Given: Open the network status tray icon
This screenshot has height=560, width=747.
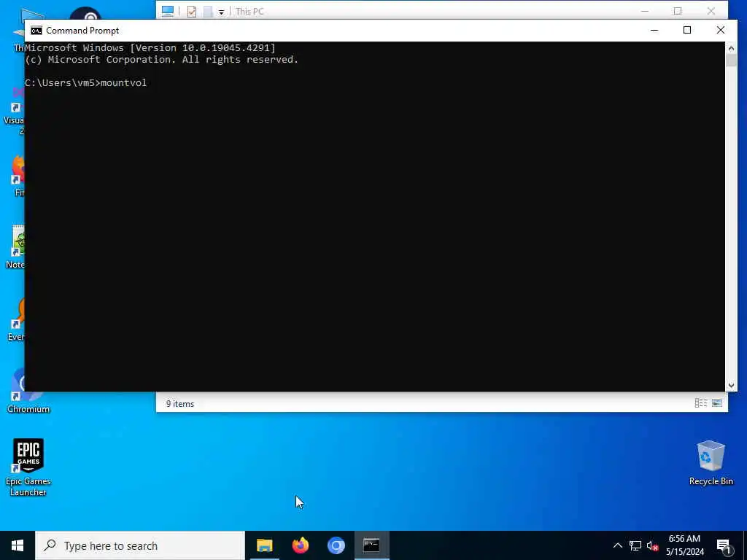Looking at the screenshot, I should [635, 545].
